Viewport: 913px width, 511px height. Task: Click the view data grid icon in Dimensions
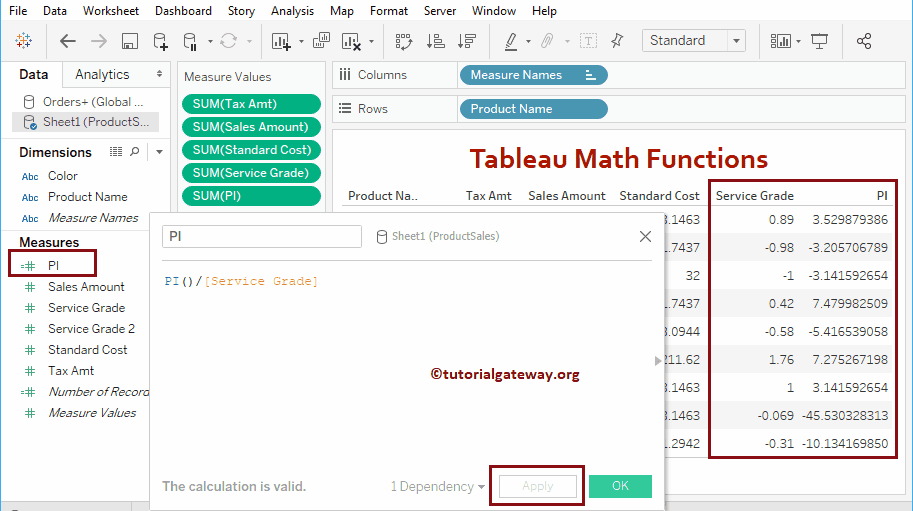[x=116, y=152]
